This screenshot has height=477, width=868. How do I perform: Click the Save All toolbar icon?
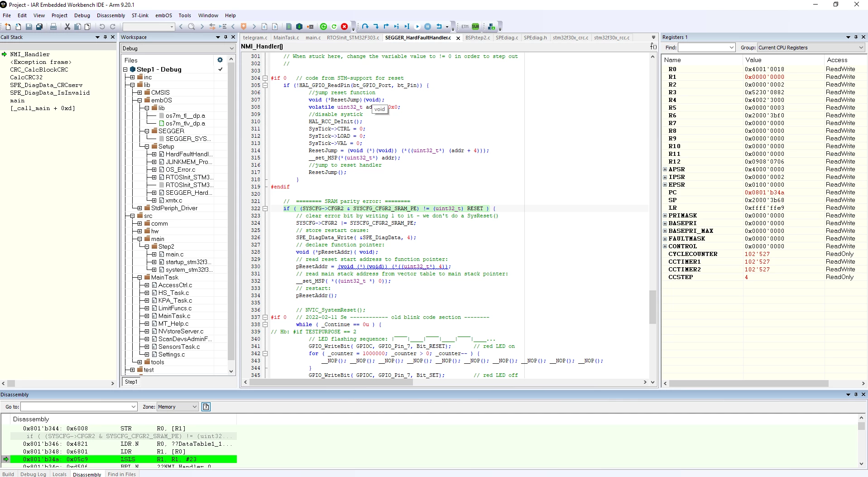[39, 27]
